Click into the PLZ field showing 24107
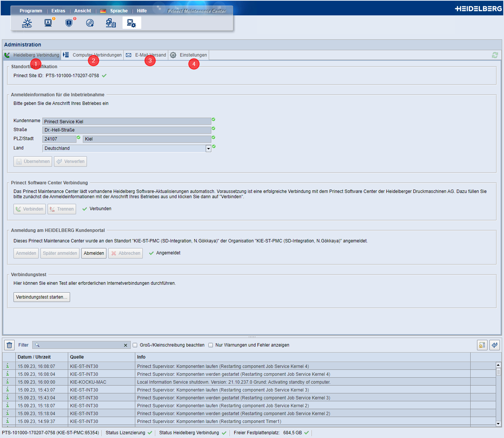 59,139
